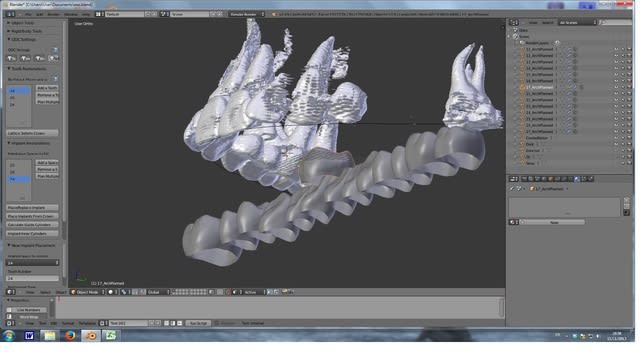The height and width of the screenshot is (360, 640).
Task: Click the text editor type icon
Action: click(x=11, y=323)
